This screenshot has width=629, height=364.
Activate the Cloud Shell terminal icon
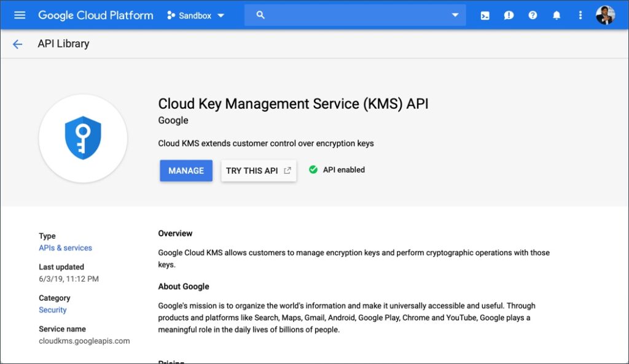pos(485,15)
